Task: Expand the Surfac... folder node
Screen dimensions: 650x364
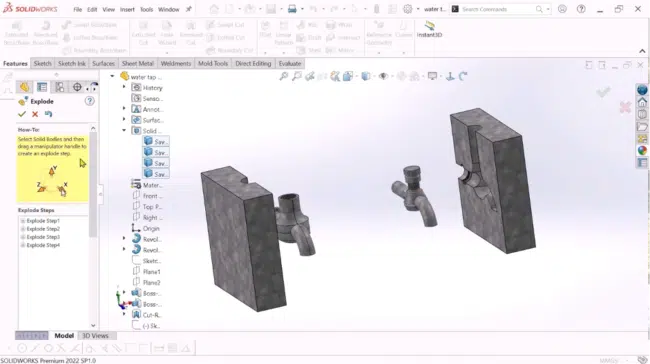Action: coord(124,120)
